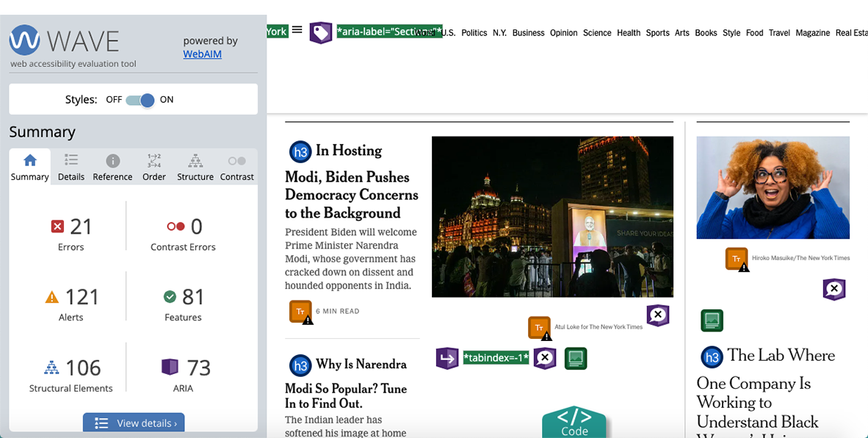Click the purple aria-label Section icon in the header
This screenshot has width=868, height=438.
click(x=321, y=32)
